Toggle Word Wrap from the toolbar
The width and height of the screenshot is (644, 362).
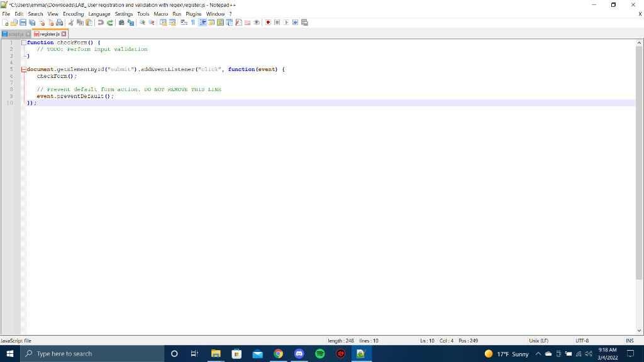point(182,23)
